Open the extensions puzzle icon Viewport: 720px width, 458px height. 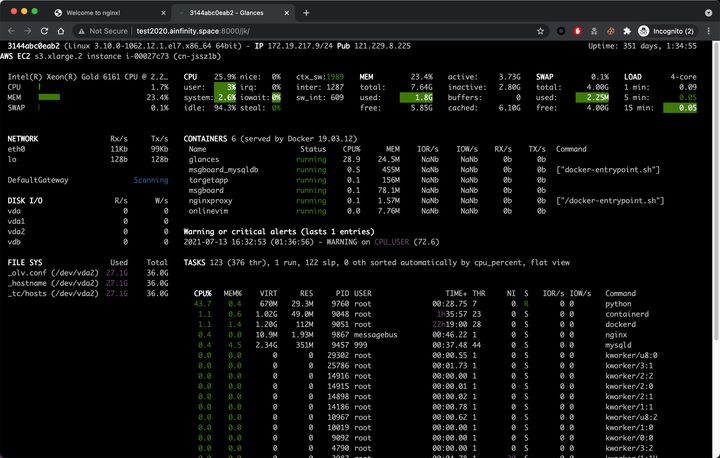[x=627, y=31]
